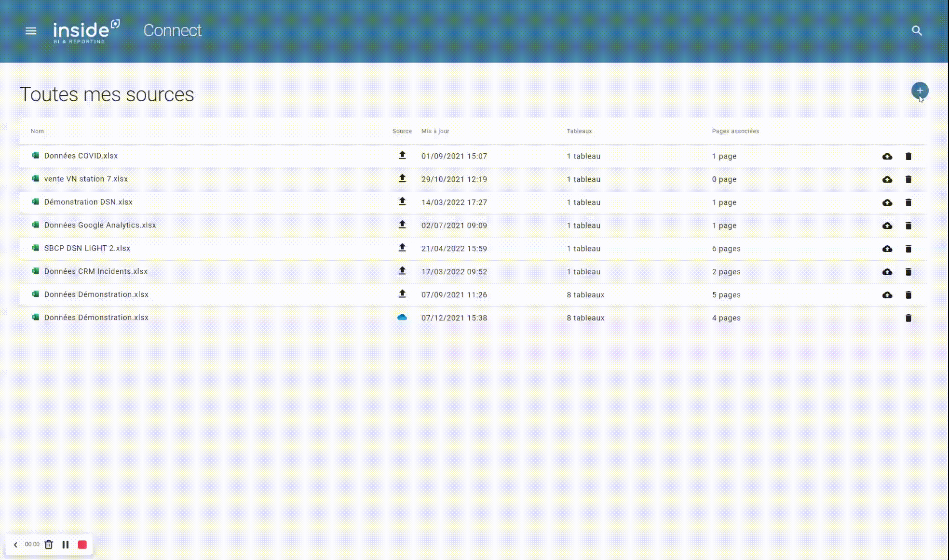The height and width of the screenshot is (560, 949).
Task: Click the Connect title in the header
Action: tap(173, 30)
